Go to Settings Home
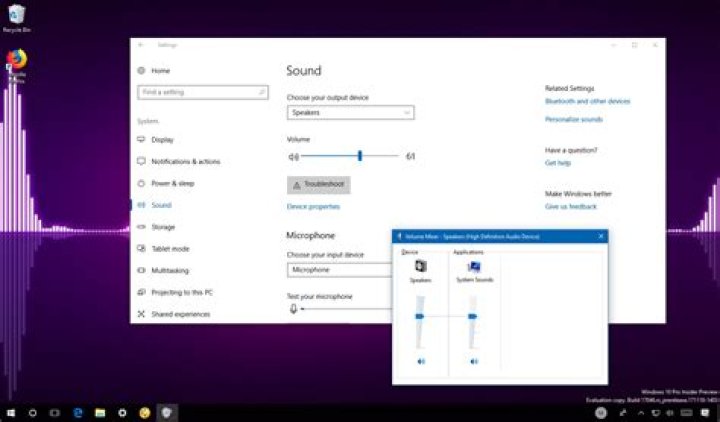This screenshot has height=422, width=720. 160,70
